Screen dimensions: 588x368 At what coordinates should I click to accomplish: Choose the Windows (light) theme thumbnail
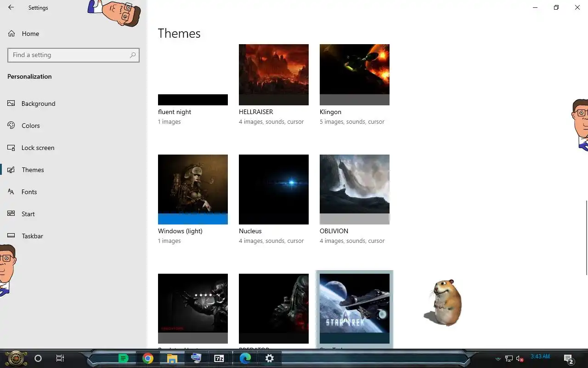pos(193,190)
